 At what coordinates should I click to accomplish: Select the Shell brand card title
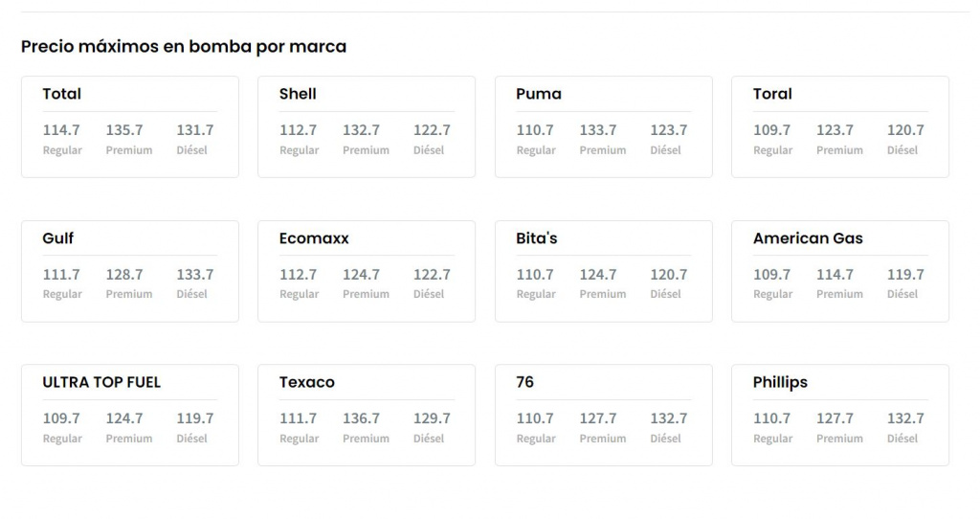coord(298,94)
